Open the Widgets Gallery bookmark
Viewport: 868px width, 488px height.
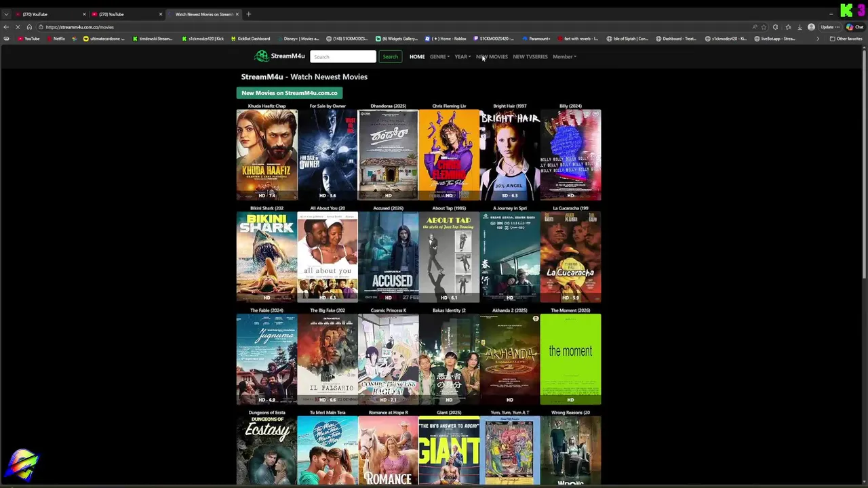(x=397, y=39)
